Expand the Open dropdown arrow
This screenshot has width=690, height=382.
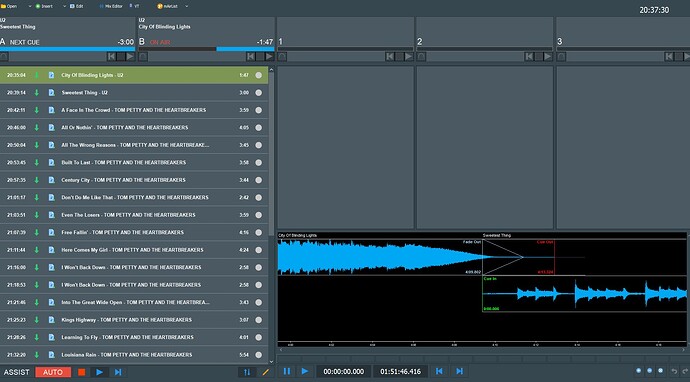(30, 6)
